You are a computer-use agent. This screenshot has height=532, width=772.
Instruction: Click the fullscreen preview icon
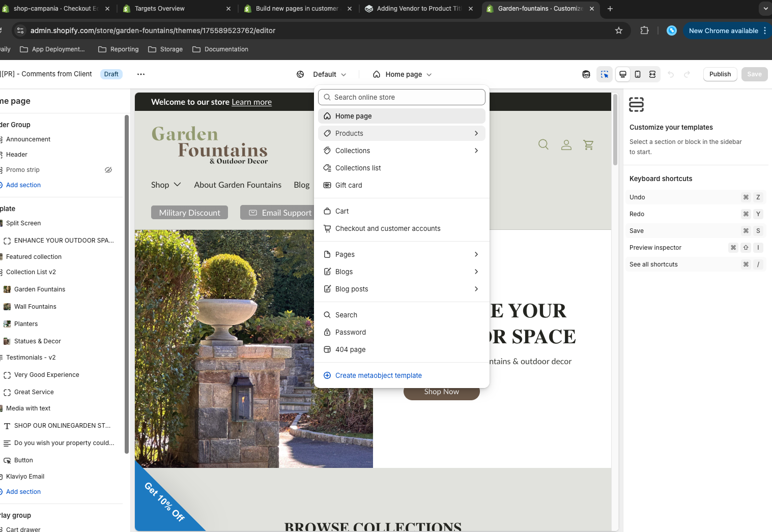click(652, 74)
